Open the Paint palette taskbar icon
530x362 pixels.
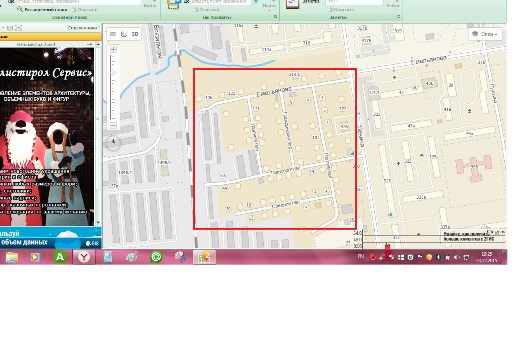[131, 257]
